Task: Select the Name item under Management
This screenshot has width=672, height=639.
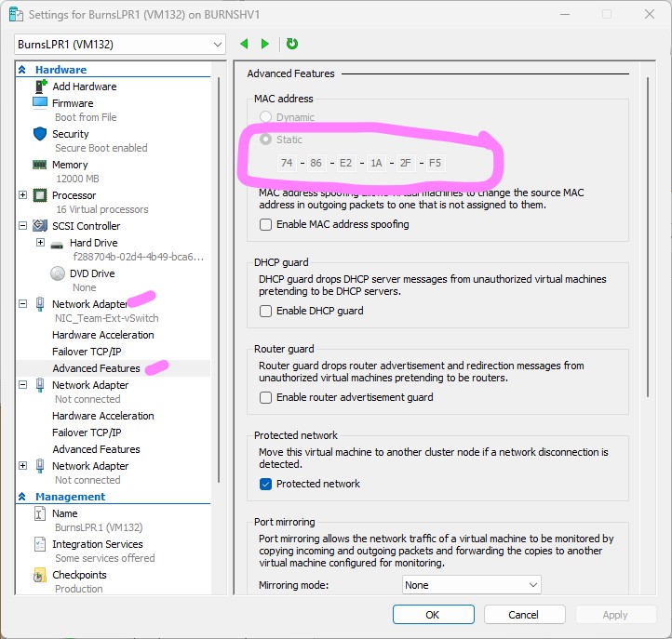Action: [x=65, y=513]
